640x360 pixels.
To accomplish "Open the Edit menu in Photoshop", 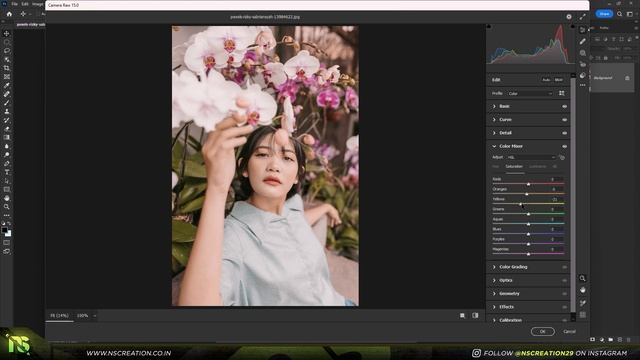I will coord(25,4).
